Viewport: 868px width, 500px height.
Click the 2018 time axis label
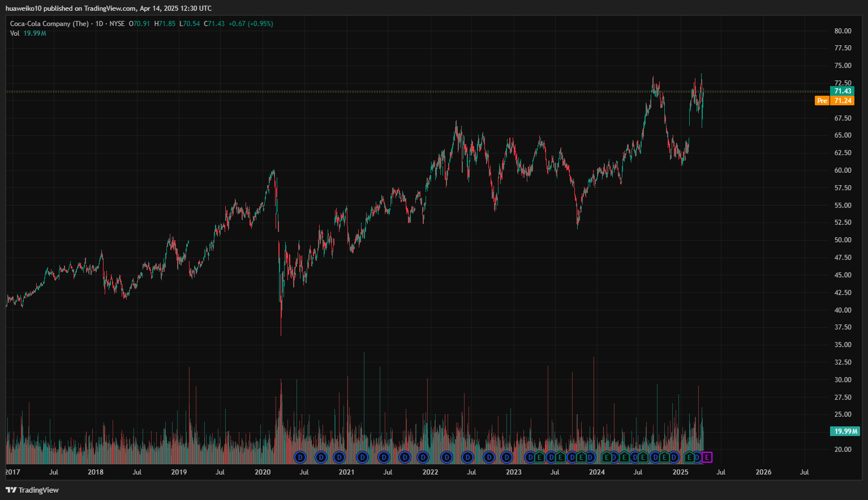(96, 472)
